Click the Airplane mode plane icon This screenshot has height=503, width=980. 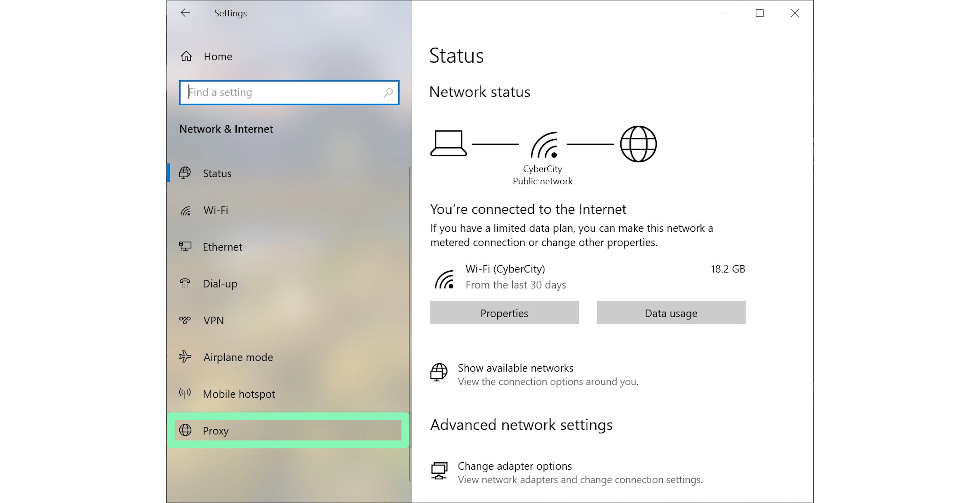point(185,356)
